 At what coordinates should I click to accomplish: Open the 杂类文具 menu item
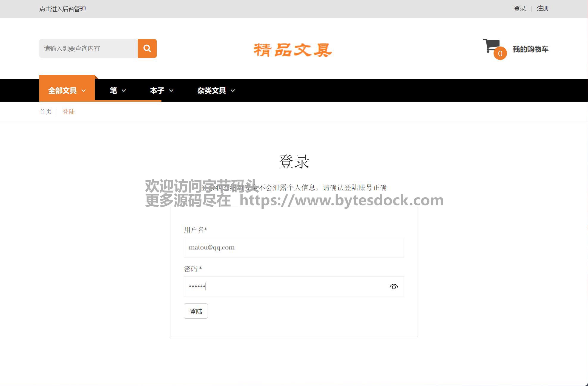(x=211, y=90)
